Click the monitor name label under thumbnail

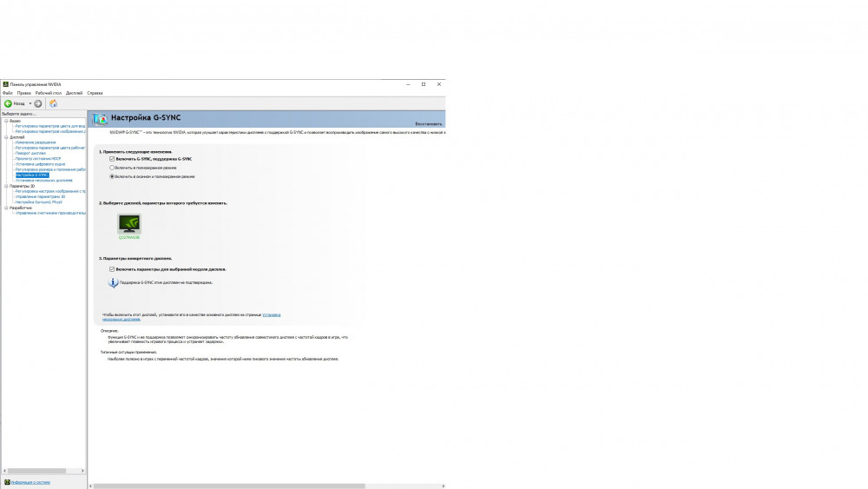coord(129,238)
